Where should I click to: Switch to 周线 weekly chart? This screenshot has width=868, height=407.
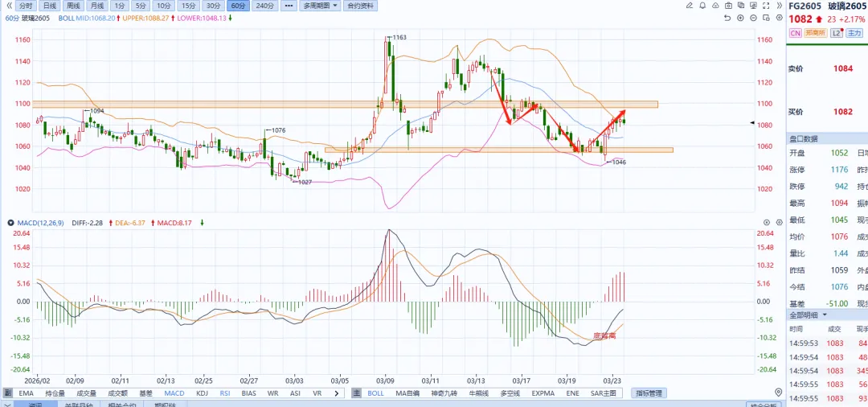click(73, 6)
